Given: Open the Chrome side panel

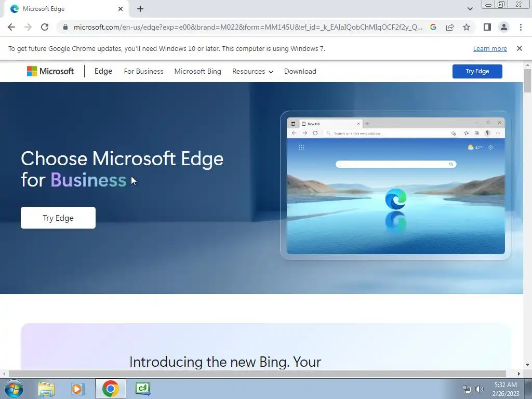Looking at the screenshot, I should coord(487,27).
